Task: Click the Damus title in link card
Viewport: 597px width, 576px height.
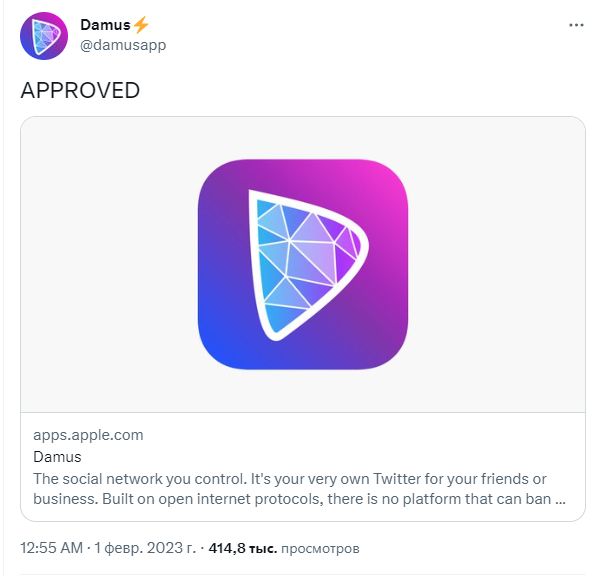Action: (x=57, y=456)
